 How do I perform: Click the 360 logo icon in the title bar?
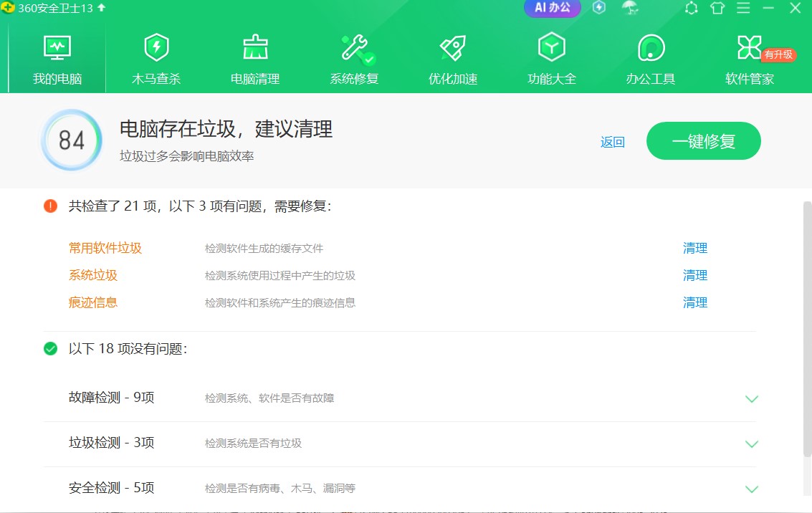9,8
